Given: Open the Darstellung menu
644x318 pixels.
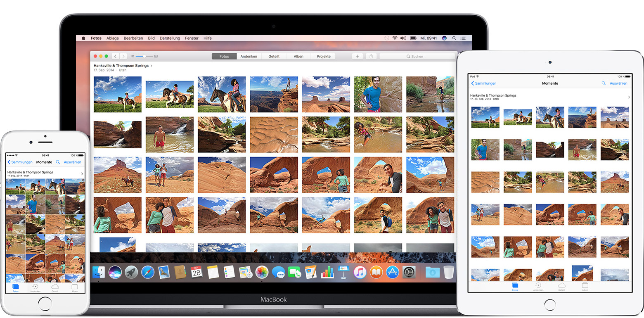Looking at the screenshot, I should 170,38.
